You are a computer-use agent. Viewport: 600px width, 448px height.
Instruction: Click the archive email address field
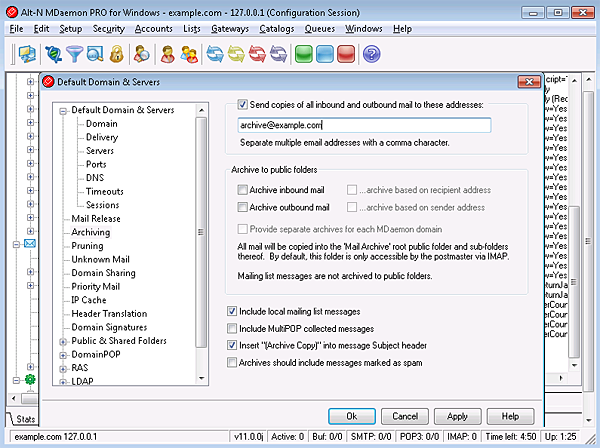364,125
